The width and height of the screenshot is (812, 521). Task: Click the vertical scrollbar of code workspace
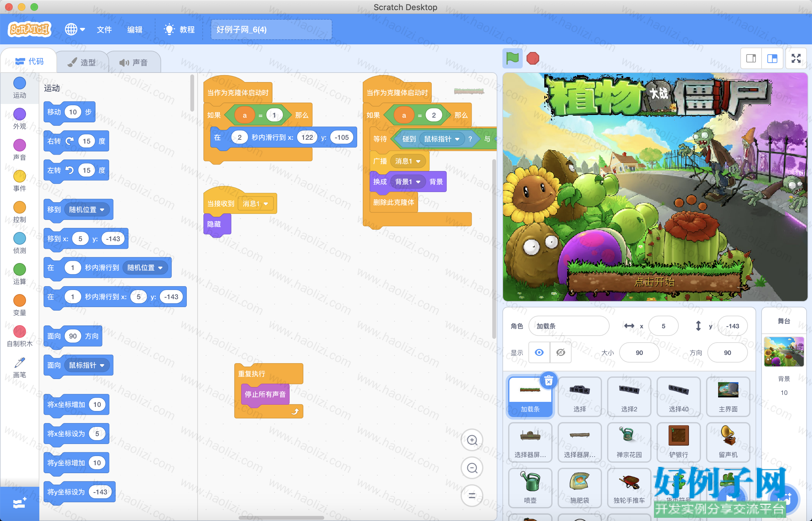494,249
